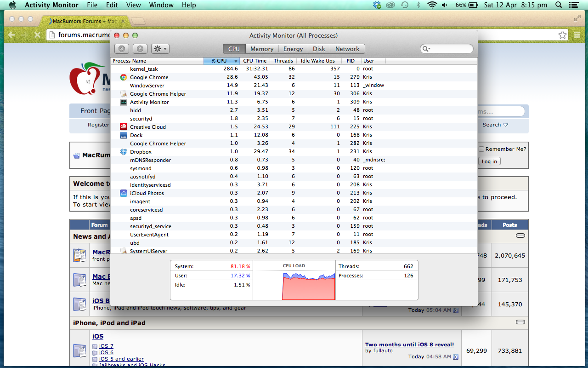Open Notification Center icon
The width and height of the screenshot is (588, 368).
(x=573, y=5)
